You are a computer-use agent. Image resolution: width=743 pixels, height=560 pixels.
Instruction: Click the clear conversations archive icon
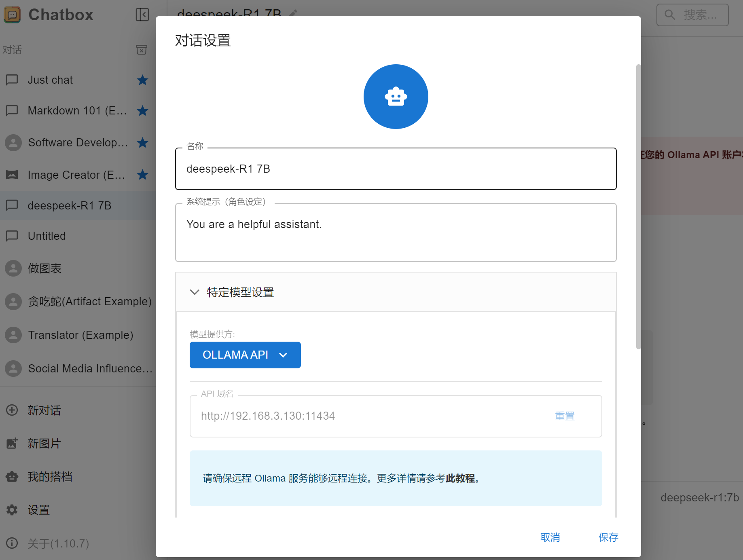(x=141, y=50)
